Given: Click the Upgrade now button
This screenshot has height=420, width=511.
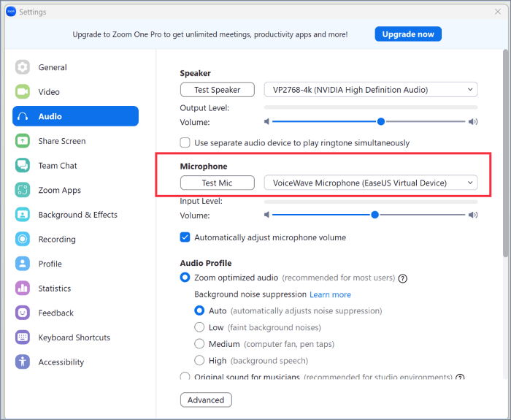Looking at the screenshot, I should tap(408, 34).
